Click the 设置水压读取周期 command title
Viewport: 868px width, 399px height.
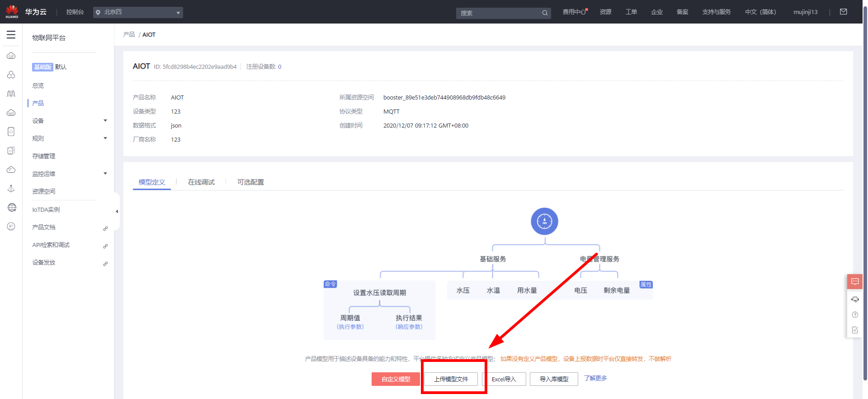pyautogui.click(x=380, y=293)
